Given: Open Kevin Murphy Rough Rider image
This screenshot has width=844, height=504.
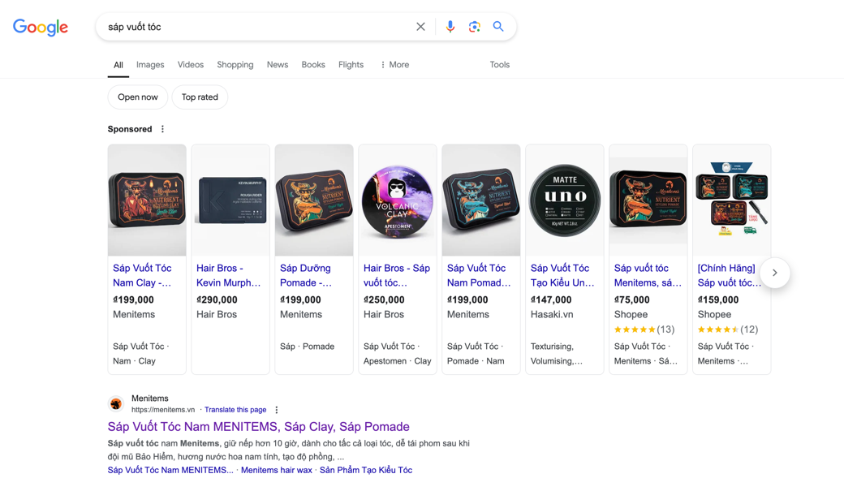Looking at the screenshot, I should tap(230, 200).
